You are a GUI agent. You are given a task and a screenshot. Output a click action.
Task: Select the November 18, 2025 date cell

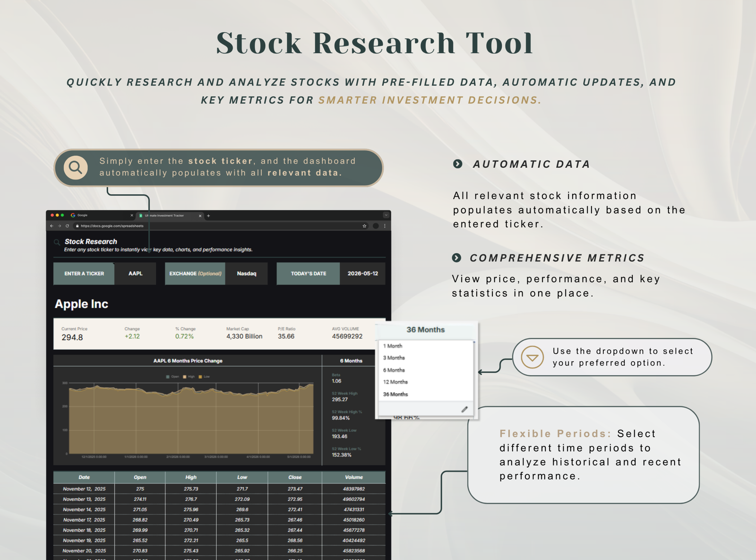[x=84, y=530]
